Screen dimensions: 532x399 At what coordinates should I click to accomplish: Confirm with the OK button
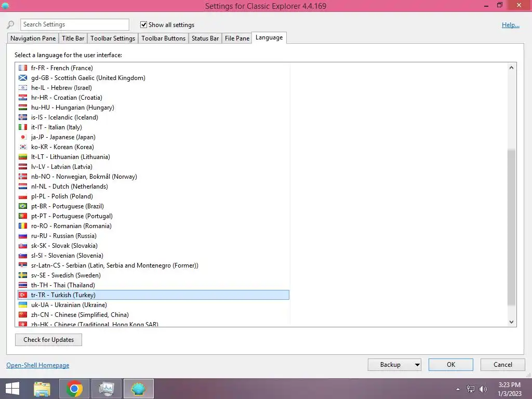coord(450,365)
